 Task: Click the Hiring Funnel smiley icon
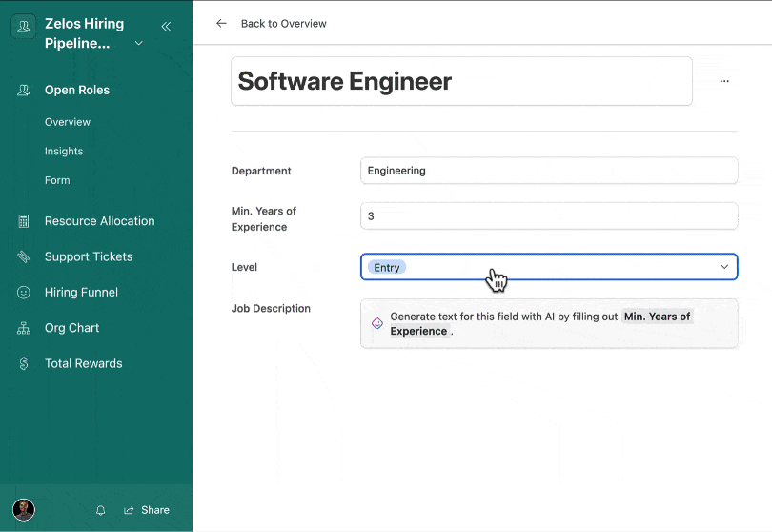pos(23,293)
